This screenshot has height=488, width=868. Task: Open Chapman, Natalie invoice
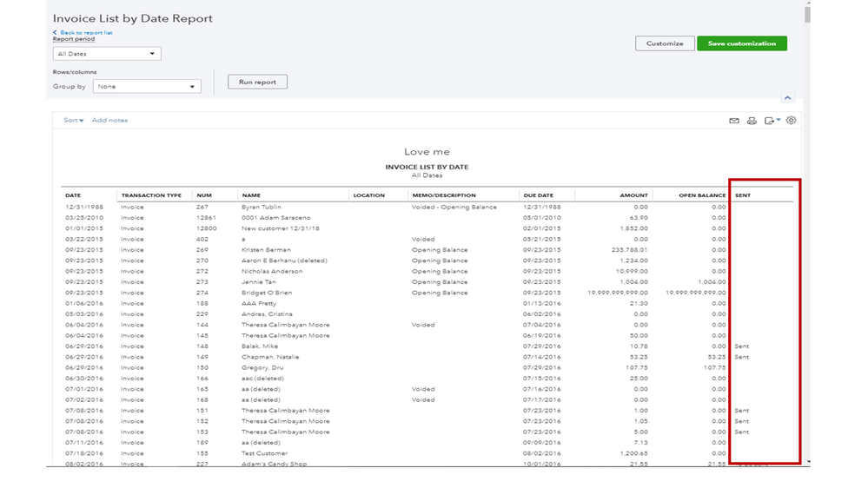tap(270, 358)
